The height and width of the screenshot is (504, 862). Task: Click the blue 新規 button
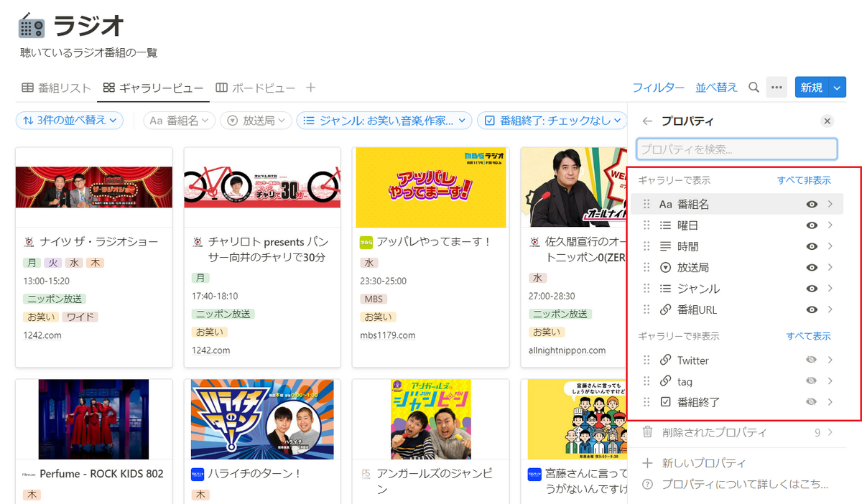click(x=812, y=88)
